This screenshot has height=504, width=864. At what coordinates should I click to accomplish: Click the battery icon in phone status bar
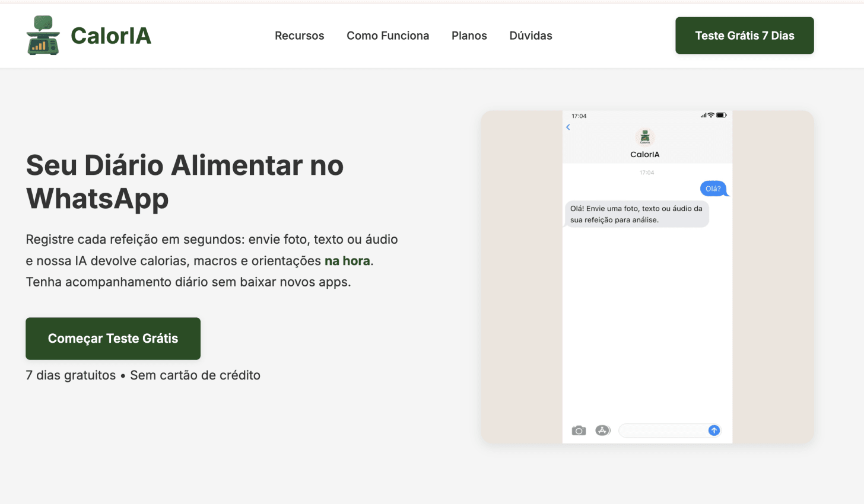(721, 115)
